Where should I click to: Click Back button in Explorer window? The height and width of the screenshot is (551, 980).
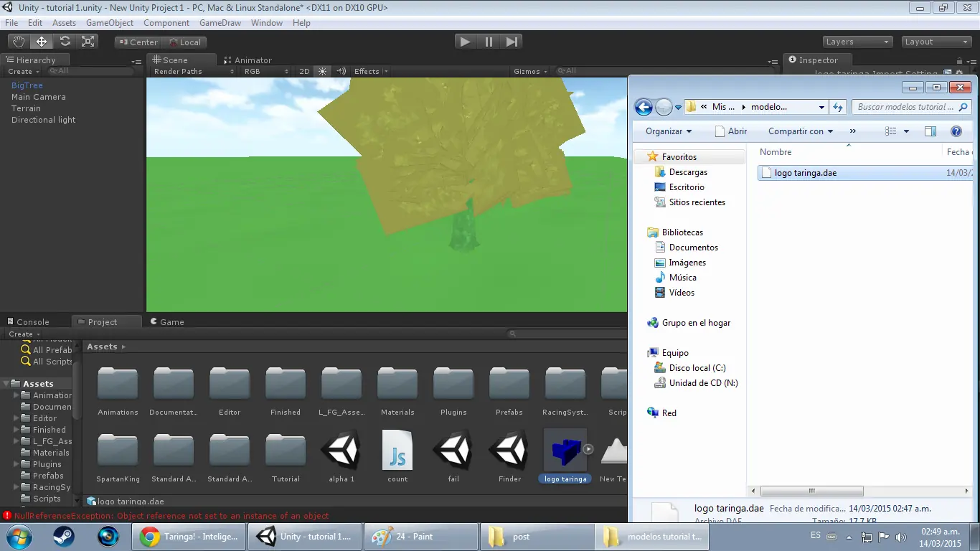[644, 108]
